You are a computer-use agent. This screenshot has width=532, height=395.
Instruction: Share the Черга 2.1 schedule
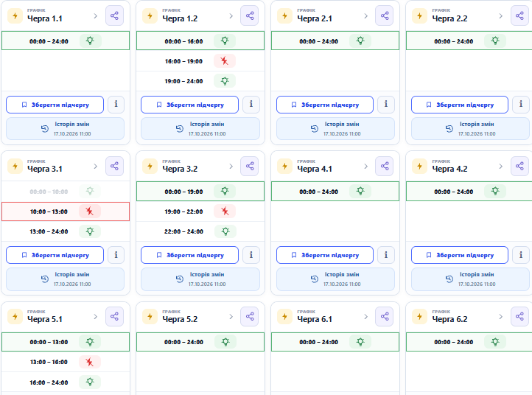tap(385, 15)
